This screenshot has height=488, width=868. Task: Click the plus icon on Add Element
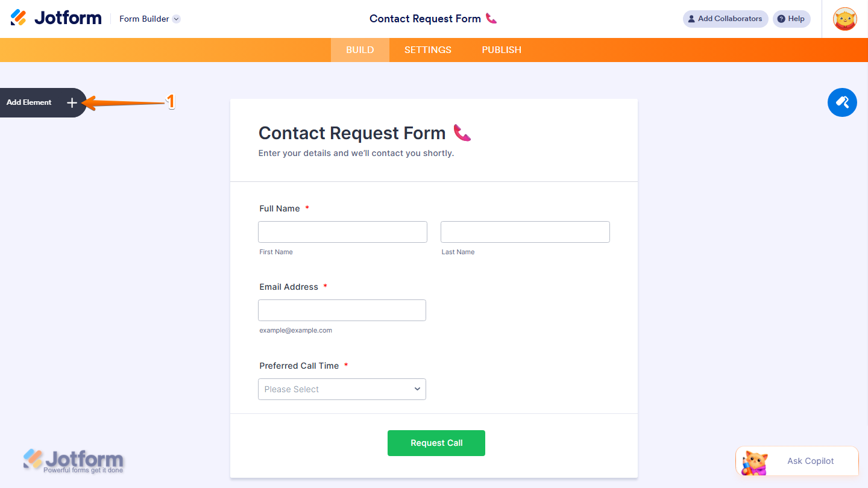pyautogui.click(x=72, y=102)
